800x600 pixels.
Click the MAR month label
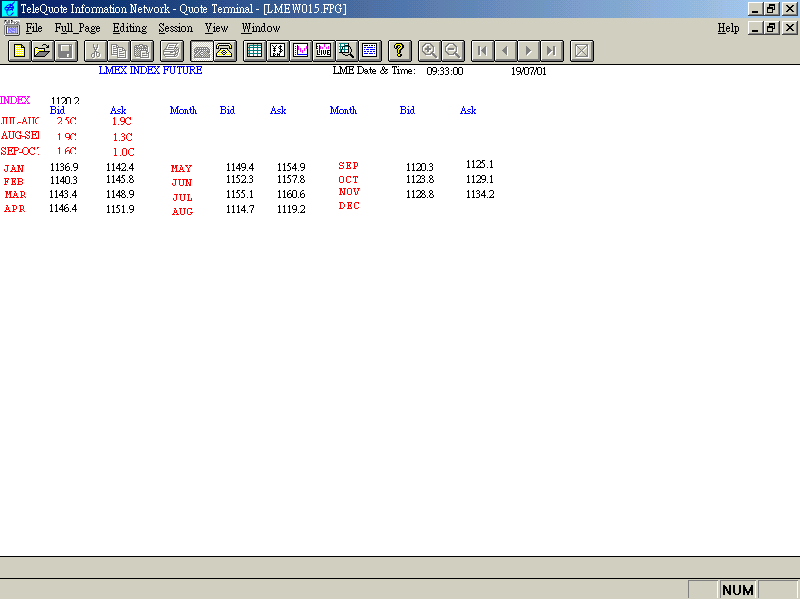[x=15, y=194]
